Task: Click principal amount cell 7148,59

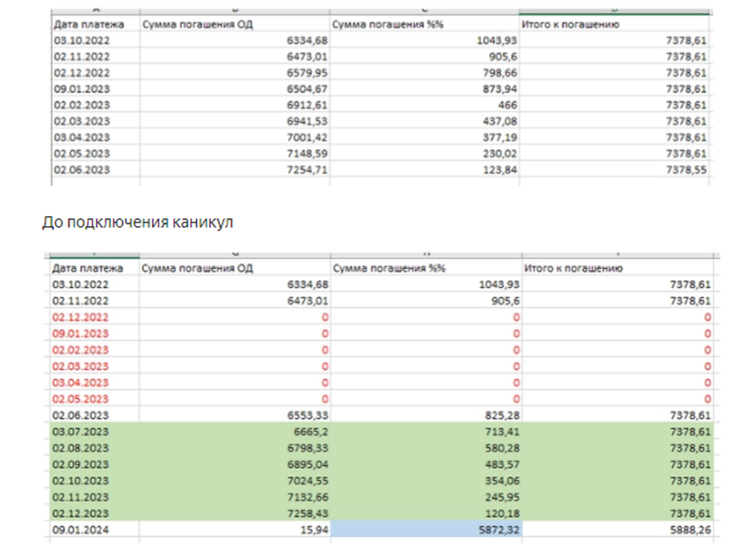Action: 235,154
